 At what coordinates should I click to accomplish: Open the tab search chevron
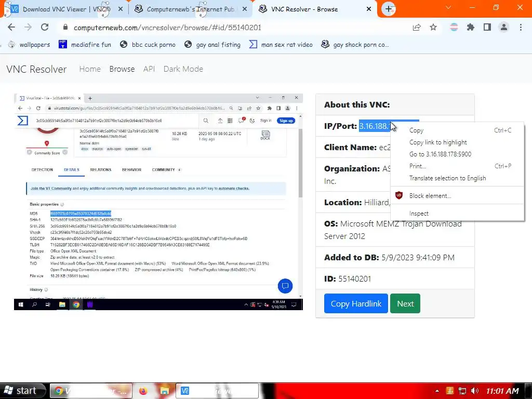pos(448,7)
